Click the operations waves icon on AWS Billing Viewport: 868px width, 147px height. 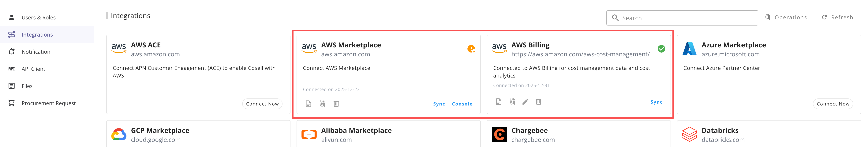pyautogui.click(x=512, y=101)
